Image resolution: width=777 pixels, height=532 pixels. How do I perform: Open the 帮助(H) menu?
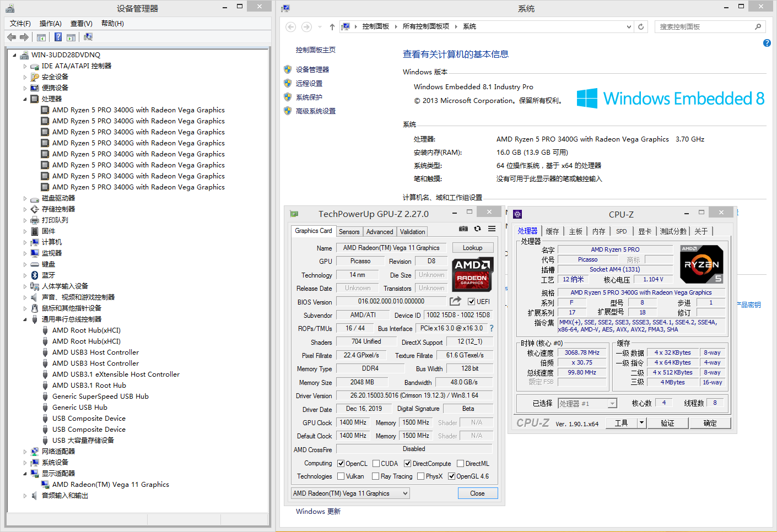[x=112, y=23]
